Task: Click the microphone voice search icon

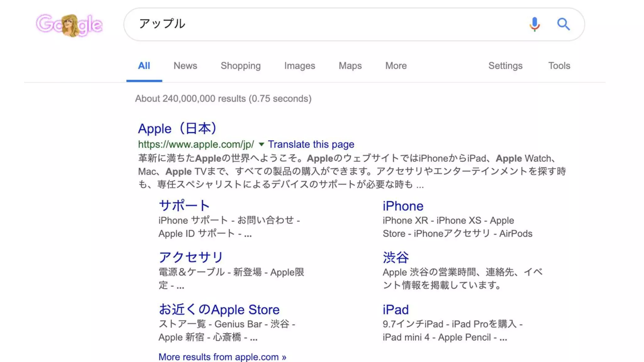Action: pyautogui.click(x=534, y=24)
